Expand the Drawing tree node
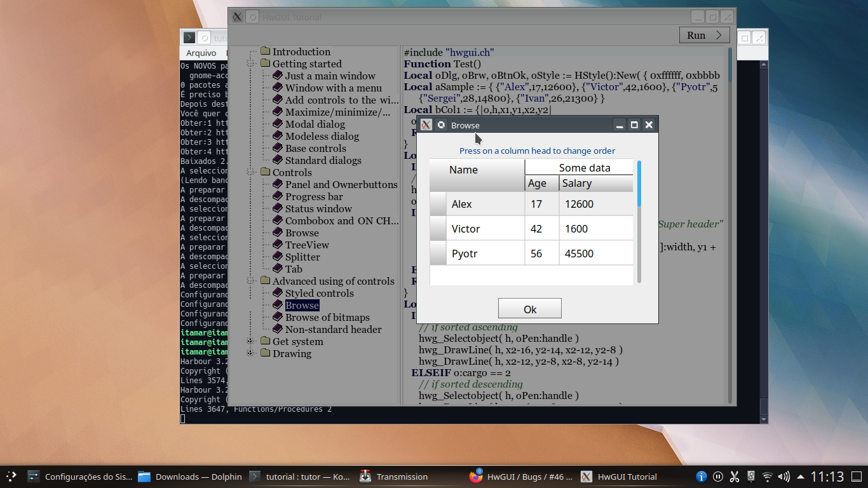 point(251,354)
